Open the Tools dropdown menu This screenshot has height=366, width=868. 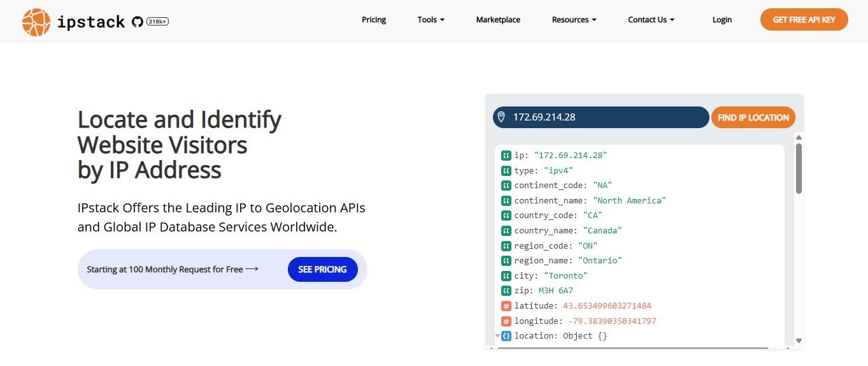click(430, 20)
